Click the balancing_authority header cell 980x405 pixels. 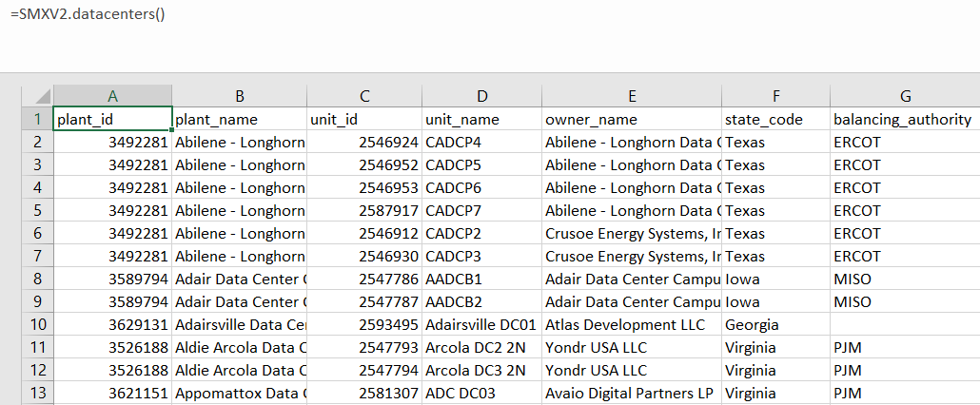point(905,119)
